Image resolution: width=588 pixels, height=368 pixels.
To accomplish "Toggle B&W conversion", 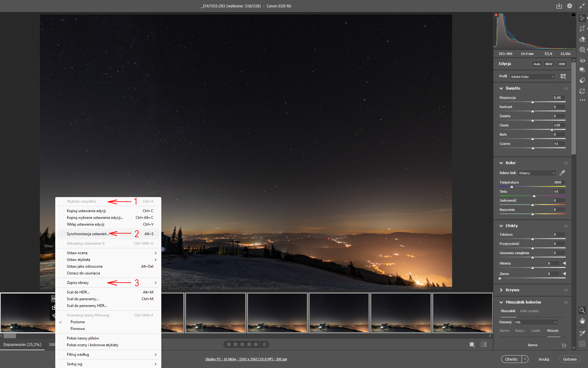I will pos(549,64).
